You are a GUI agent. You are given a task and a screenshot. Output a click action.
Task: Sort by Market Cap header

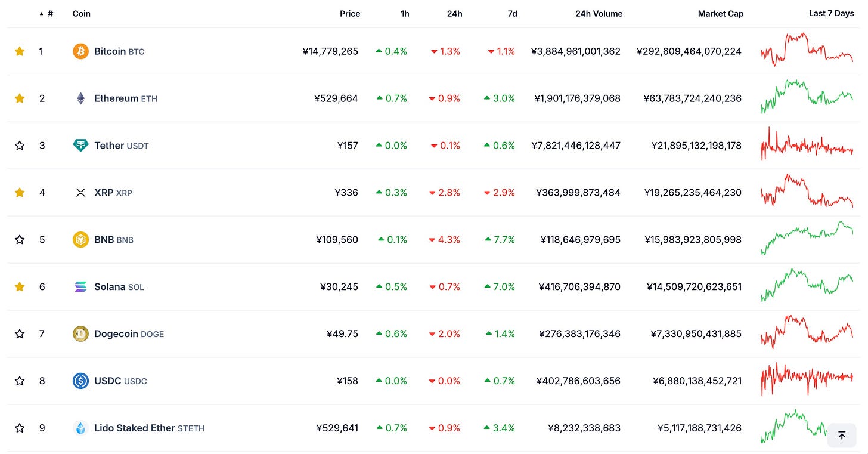(721, 14)
